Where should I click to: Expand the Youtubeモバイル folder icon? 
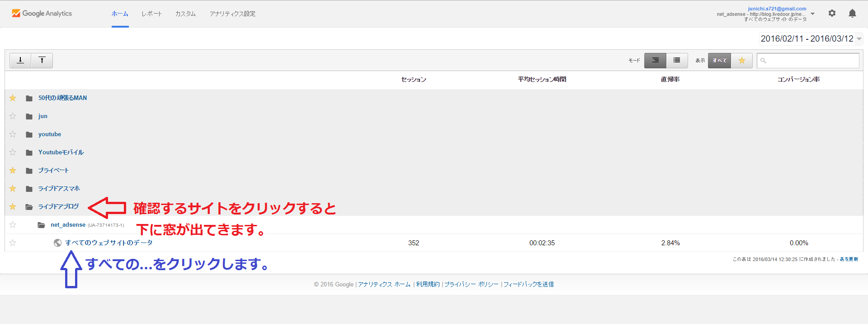coord(29,152)
